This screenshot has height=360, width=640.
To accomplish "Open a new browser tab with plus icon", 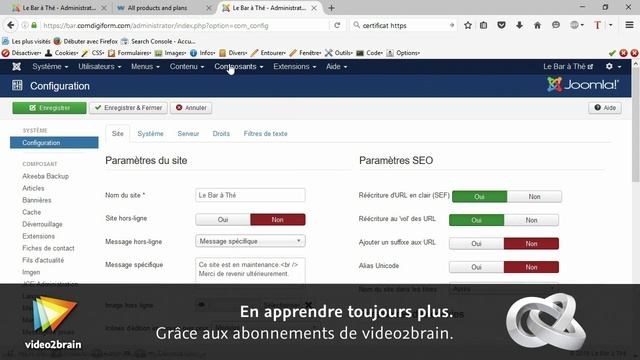I will pyautogui.click(x=331, y=8).
